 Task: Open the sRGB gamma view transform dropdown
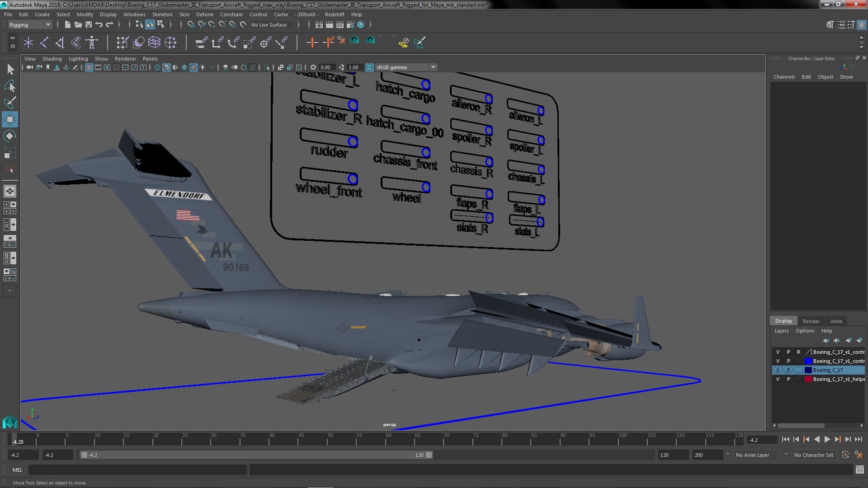click(406, 67)
